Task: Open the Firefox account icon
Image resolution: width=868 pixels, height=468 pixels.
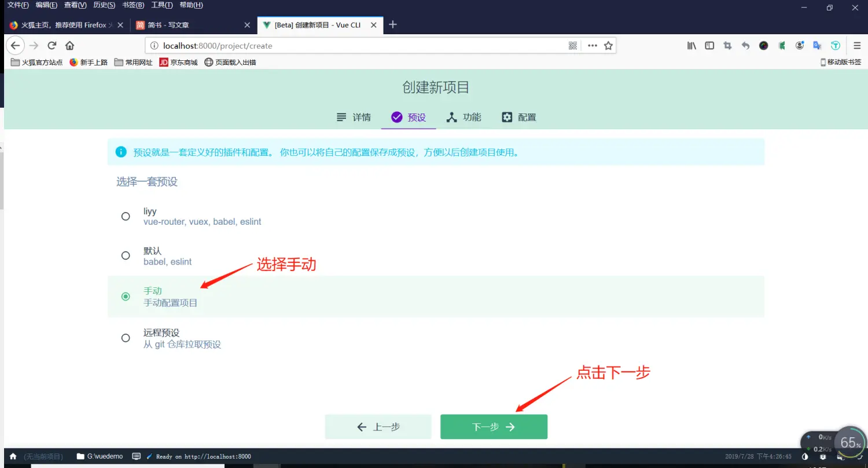Action: (x=800, y=46)
